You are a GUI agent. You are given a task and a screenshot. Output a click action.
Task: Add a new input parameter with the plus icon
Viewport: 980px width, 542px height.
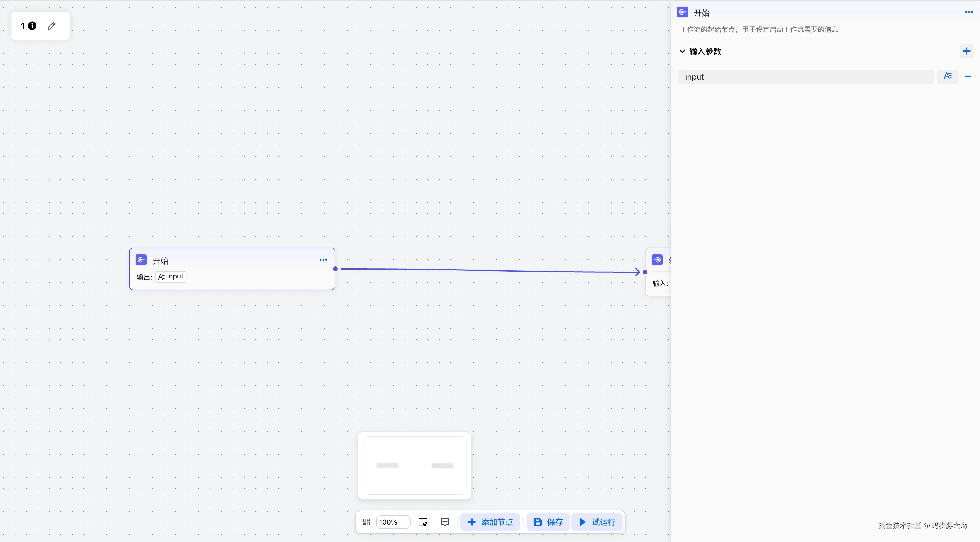click(966, 51)
